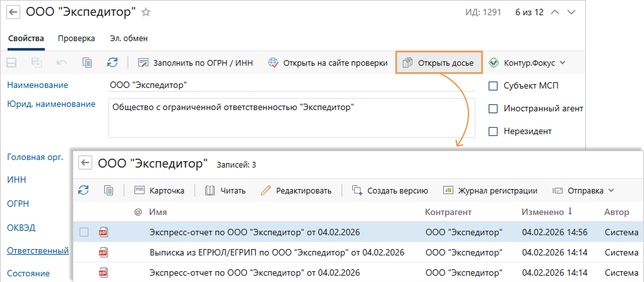Go to next record with down chevron
Screen dimensions: 644x282
(x=571, y=13)
